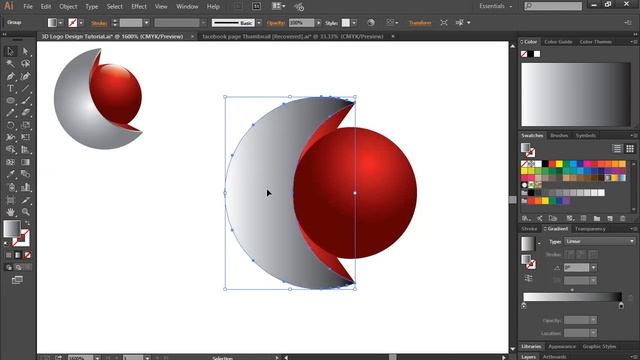Delete swatch using trash icon
The height and width of the screenshot is (360, 640).
623,219
